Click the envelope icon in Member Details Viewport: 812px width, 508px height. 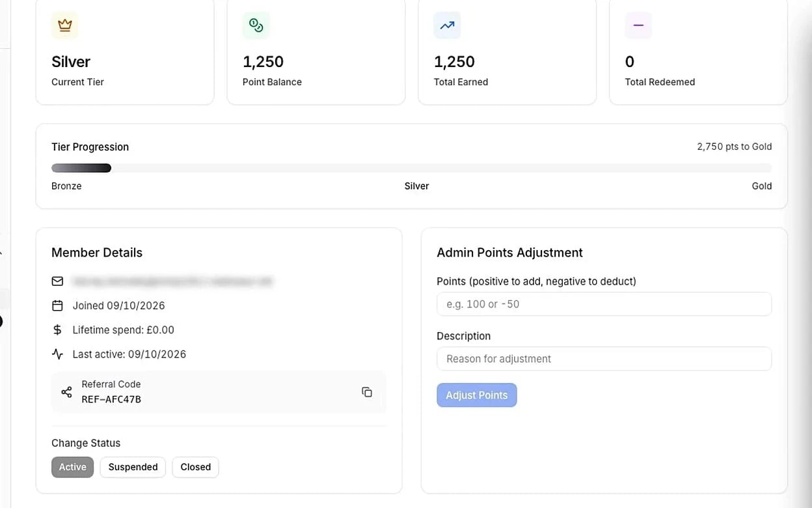(x=57, y=281)
